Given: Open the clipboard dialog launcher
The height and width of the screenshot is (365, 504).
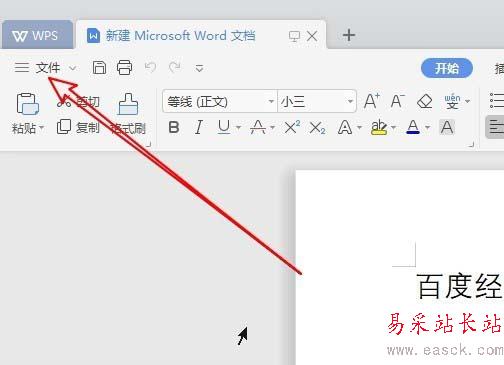Looking at the screenshot, I should pos(149,144).
